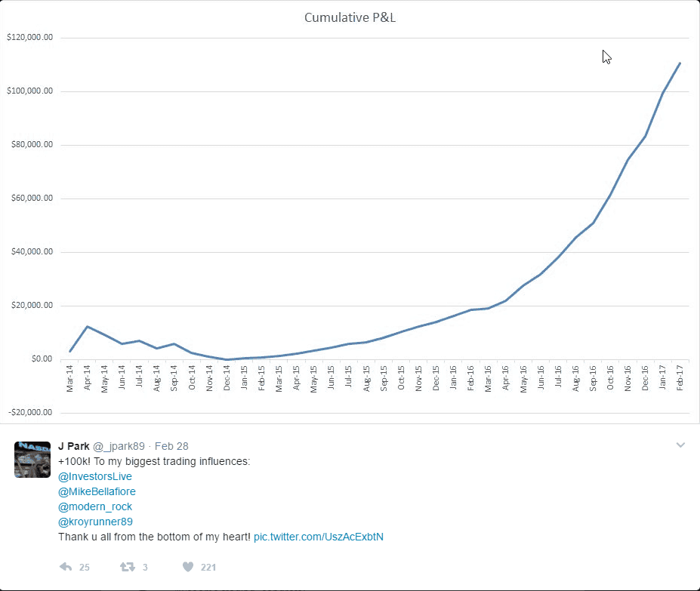
Task: Select the @kroyrunner89 mention
Action: [x=95, y=522]
